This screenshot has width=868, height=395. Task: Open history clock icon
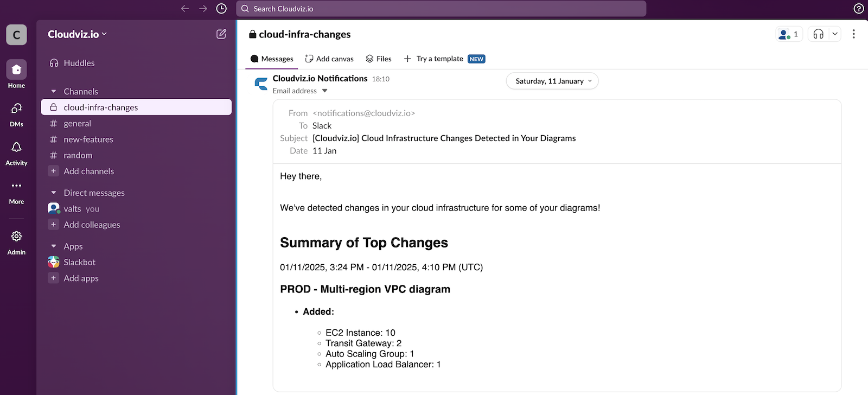tap(221, 9)
